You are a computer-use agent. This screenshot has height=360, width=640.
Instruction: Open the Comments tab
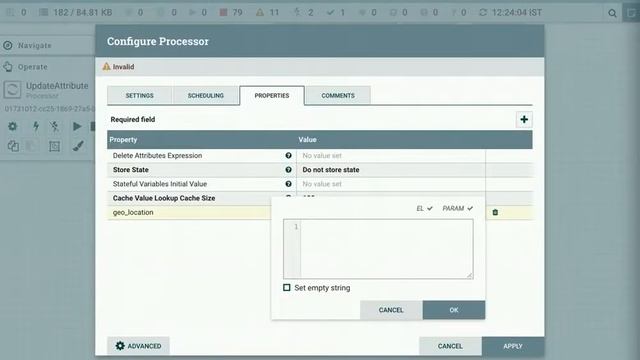pyautogui.click(x=338, y=96)
